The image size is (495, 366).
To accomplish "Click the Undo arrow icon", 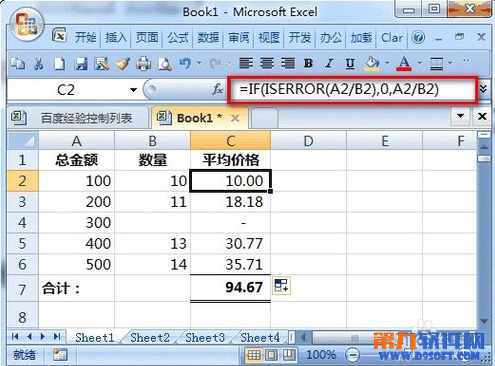I will 185,63.
